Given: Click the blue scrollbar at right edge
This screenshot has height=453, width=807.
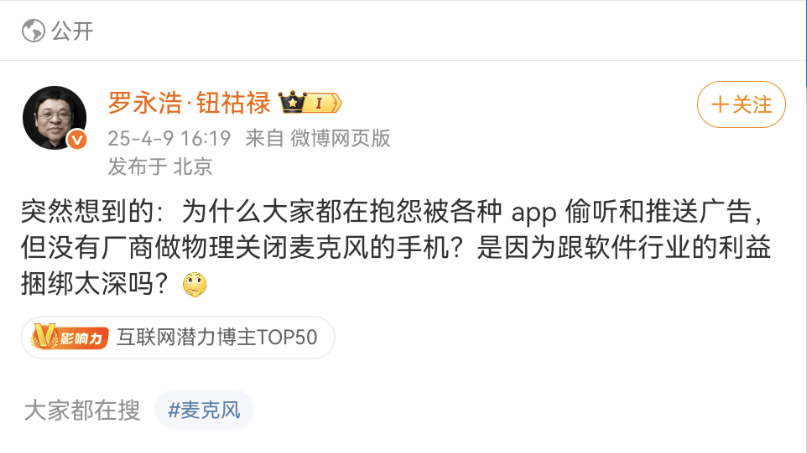Looking at the screenshot, I should [x=805, y=43].
